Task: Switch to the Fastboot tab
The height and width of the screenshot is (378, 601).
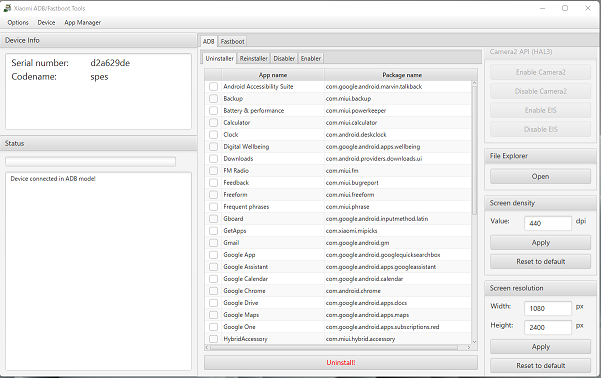Action: coord(232,41)
